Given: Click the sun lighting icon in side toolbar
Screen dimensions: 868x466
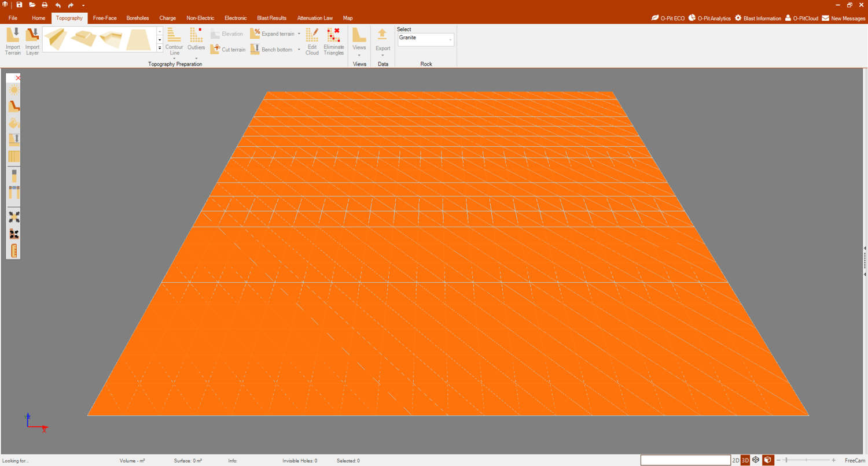Looking at the screenshot, I should (x=14, y=90).
